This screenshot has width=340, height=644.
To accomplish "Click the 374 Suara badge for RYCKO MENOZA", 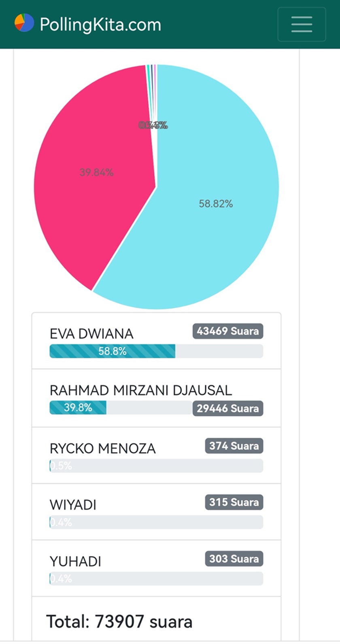I will (234, 446).
